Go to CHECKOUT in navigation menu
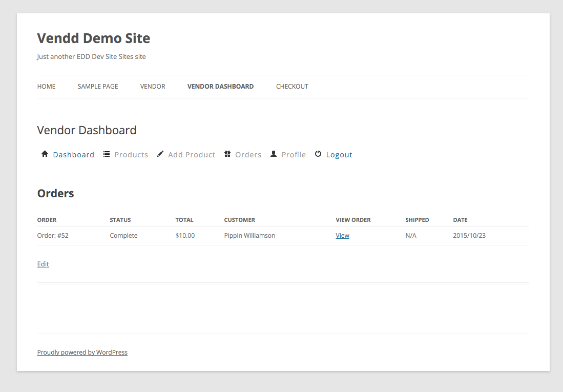Viewport: 563px width, 392px height. coord(292,87)
